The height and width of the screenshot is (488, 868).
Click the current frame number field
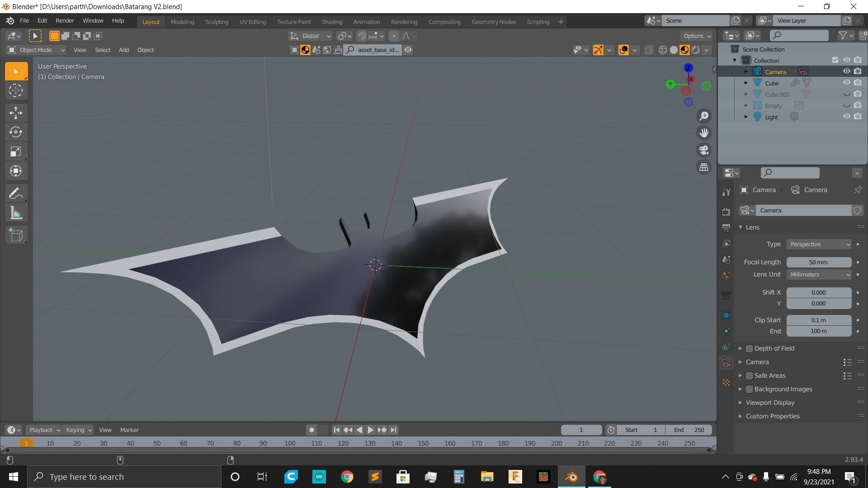[x=581, y=430]
